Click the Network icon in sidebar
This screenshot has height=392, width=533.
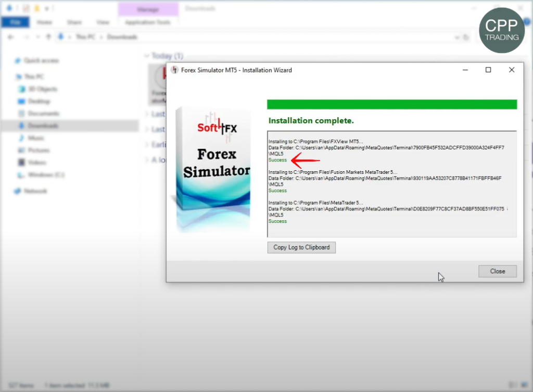point(18,191)
